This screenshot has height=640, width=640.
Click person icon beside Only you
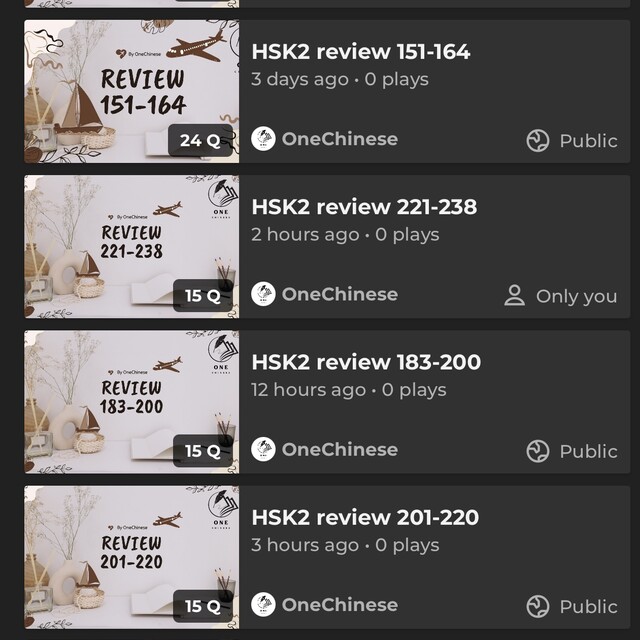coord(514,296)
